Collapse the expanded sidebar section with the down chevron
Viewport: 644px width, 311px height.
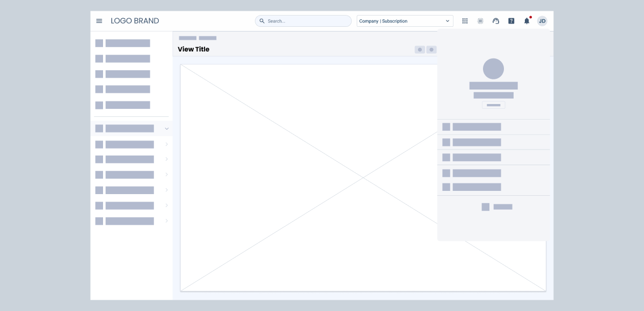coord(166,129)
